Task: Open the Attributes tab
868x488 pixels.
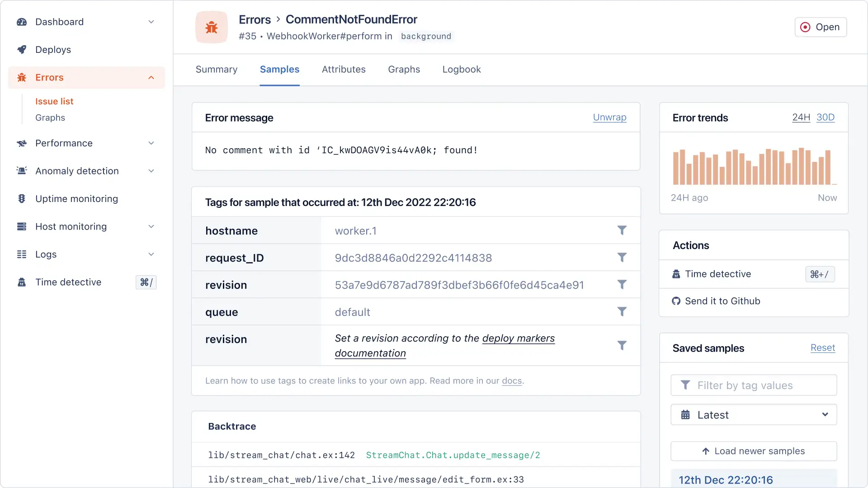Action: [x=344, y=70]
